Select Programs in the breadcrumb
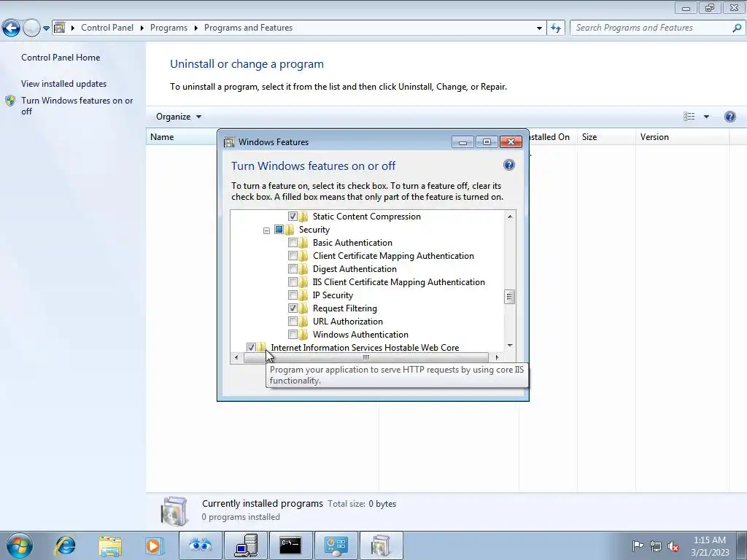This screenshot has width=747, height=560. point(169,28)
